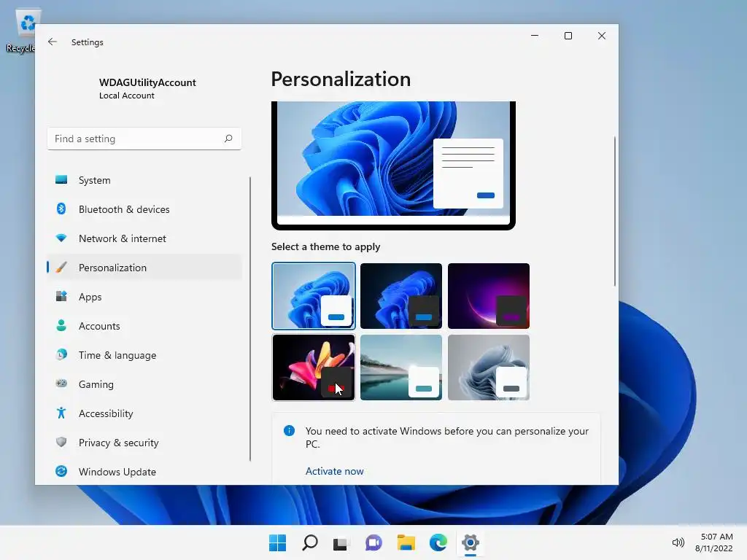Open the Apps settings page
Image resolution: width=747 pixels, height=560 pixels.
pyautogui.click(x=145, y=297)
